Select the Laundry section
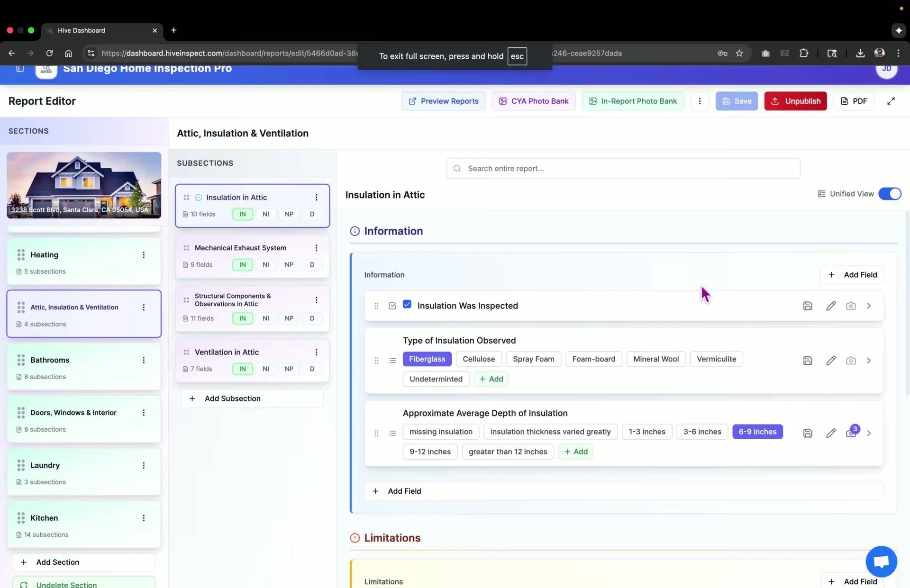 click(84, 472)
